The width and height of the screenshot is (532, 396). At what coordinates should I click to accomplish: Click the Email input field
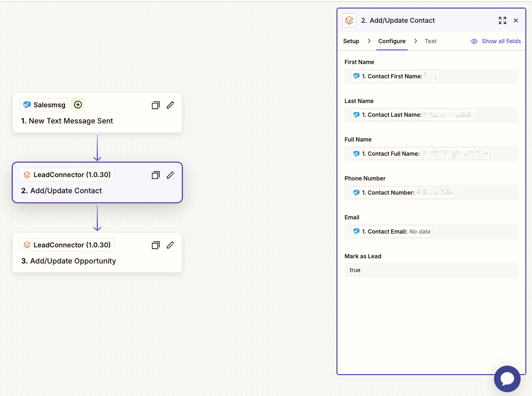click(431, 232)
